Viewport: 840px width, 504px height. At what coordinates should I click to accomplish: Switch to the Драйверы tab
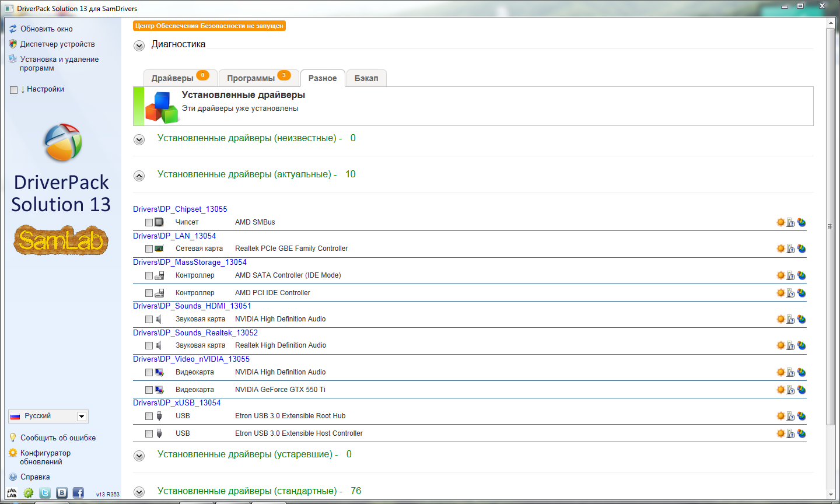pos(173,78)
